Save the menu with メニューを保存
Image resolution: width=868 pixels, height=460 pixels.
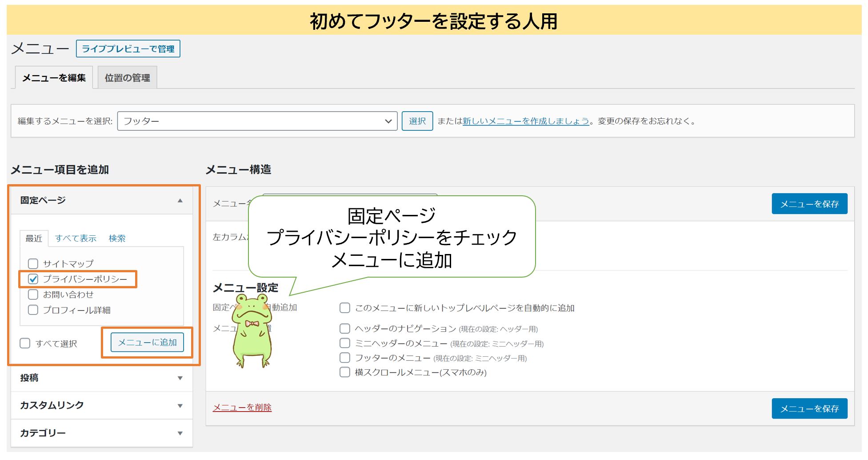(x=810, y=204)
